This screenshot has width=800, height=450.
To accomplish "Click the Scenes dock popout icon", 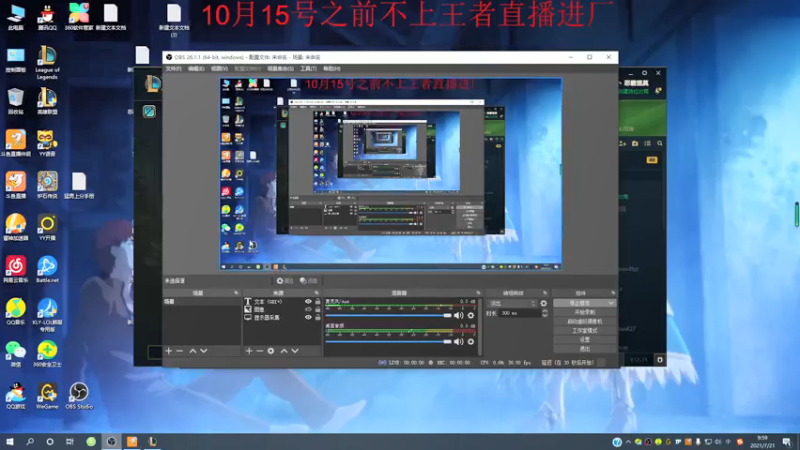I will point(236,293).
